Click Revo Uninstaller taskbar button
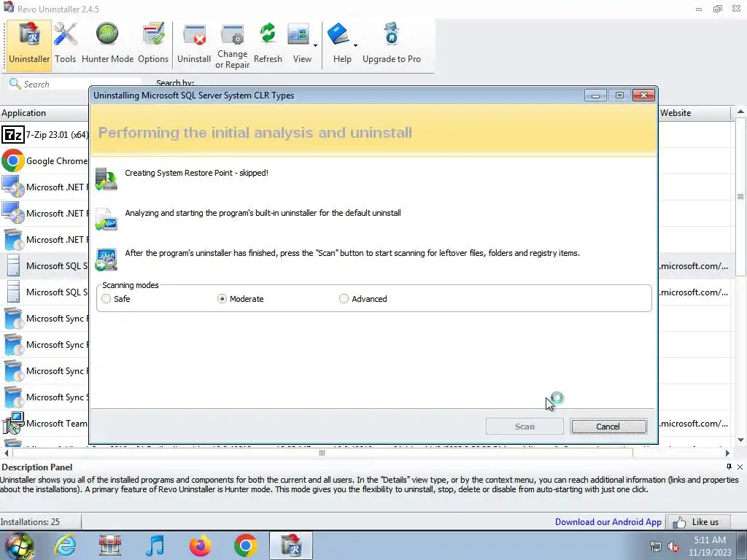747x560 pixels. click(x=291, y=545)
